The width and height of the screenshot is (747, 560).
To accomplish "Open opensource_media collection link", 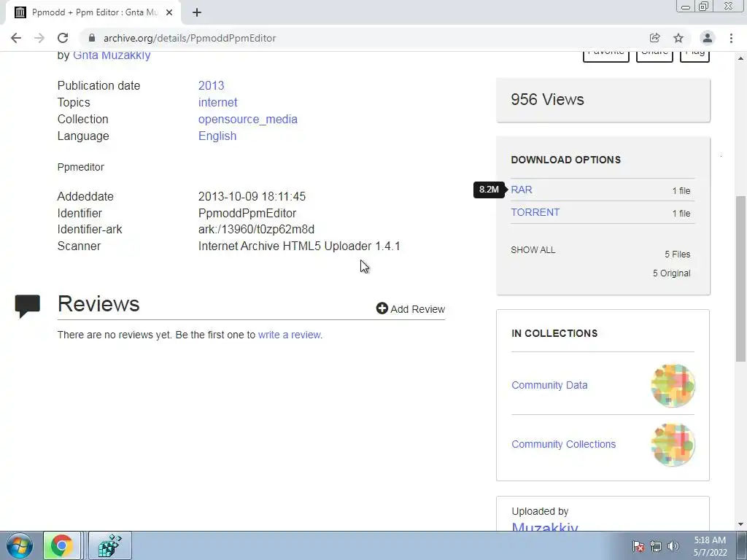I will pos(248,119).
